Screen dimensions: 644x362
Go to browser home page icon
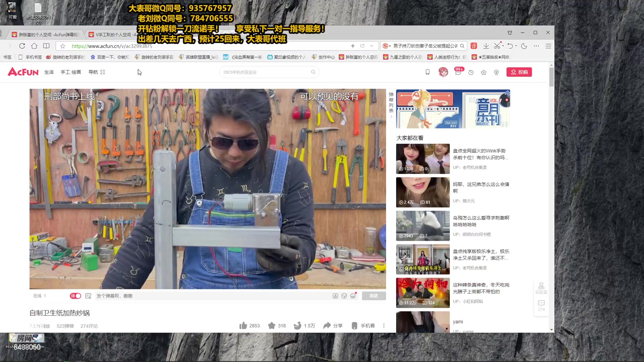click(x=34, y=46)
